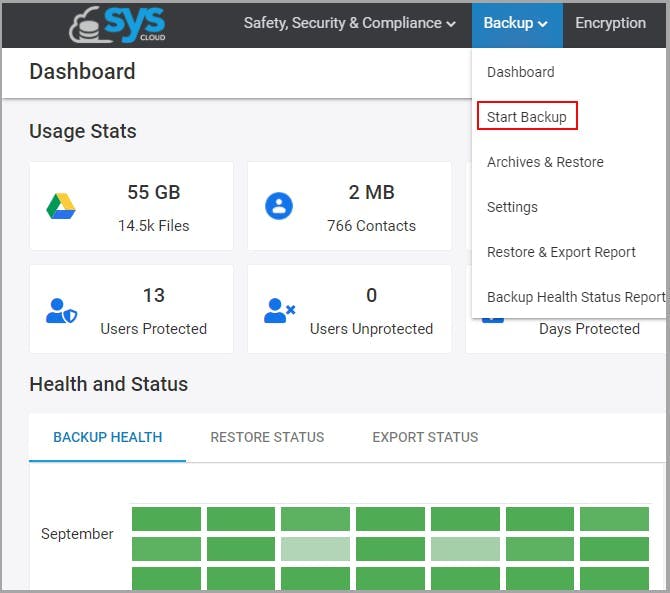
Task: Choose Start Backup from the menu
Action: 527,117
